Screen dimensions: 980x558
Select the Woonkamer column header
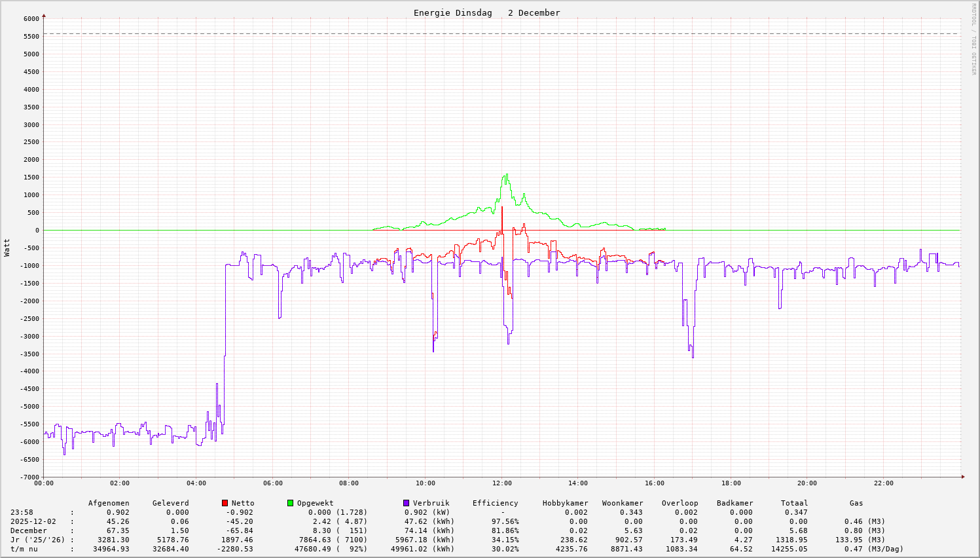point(623,503)
